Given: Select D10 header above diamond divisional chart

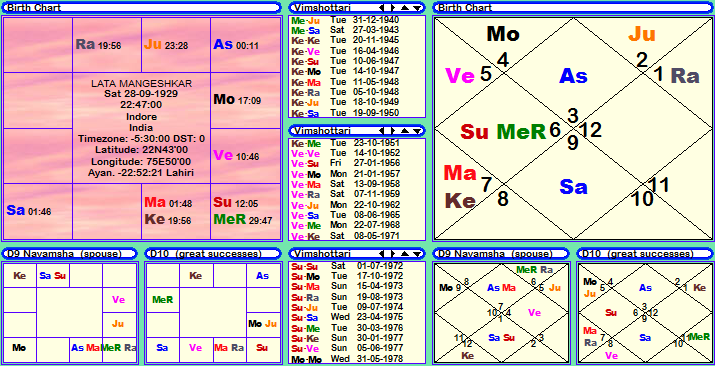Looking at the screenshot, I should pos(645,253).
